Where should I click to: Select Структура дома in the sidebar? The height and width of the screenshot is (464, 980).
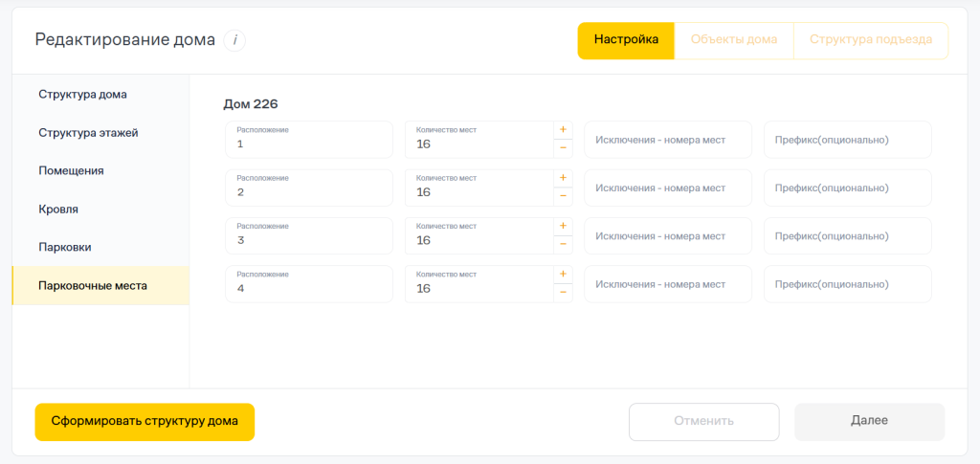[x=100, y=95]
